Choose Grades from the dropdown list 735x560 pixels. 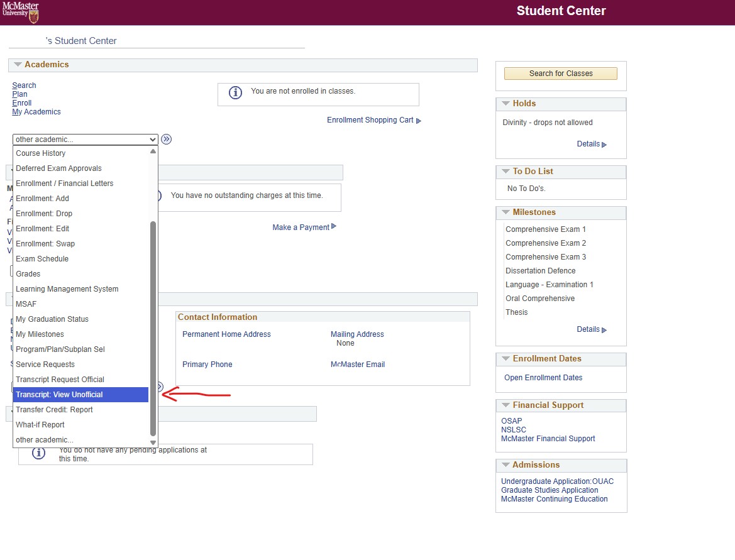pyautogui.click(x=80, y=273)
